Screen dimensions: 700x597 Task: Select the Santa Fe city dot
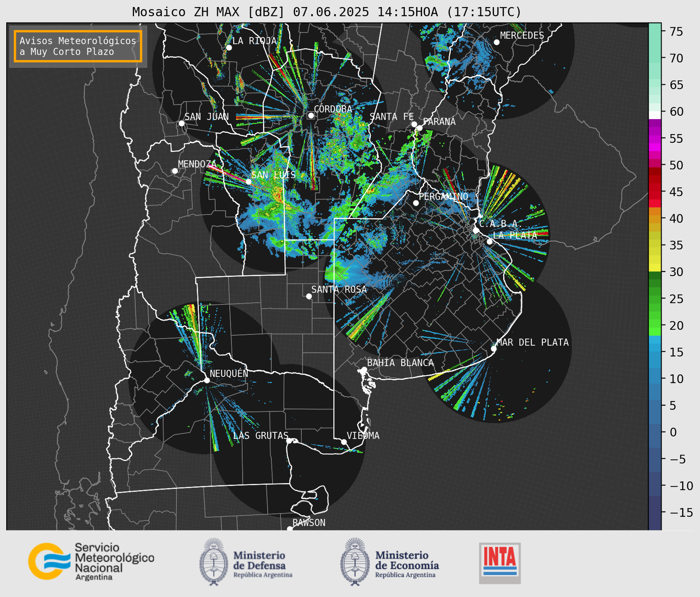pos(414,124)
